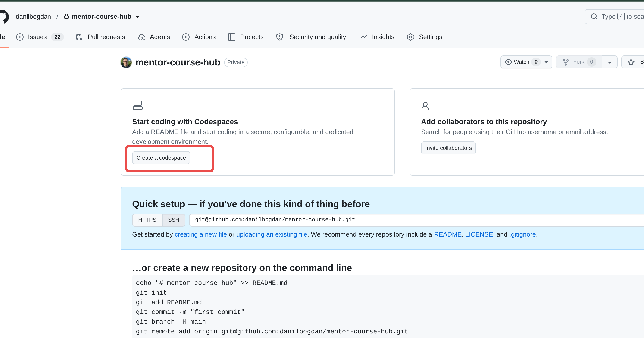The width and height of the screenshot is (644, 338).
Task: Click the Issues count badge 22
Action: (x=57, y=37)
